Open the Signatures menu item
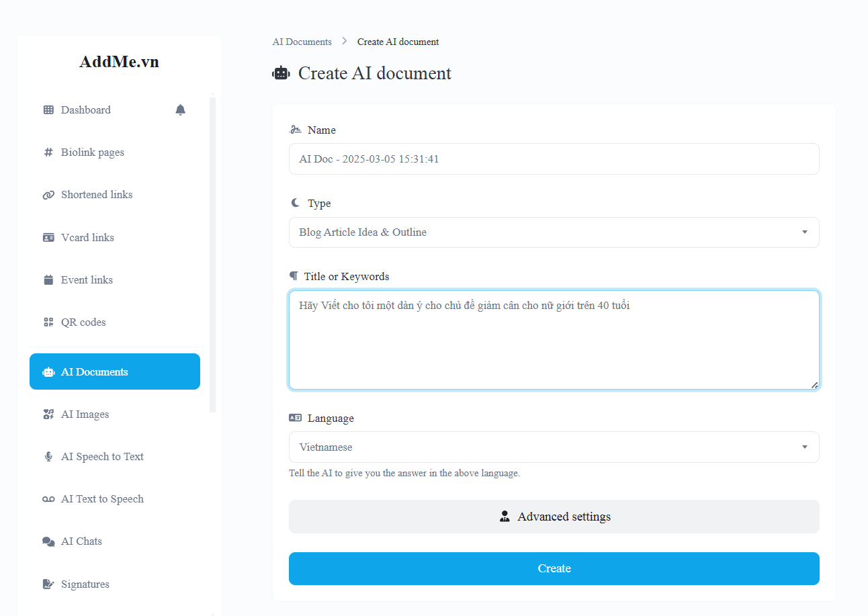This screenshot has height=616, width=868. click(115, 584)
